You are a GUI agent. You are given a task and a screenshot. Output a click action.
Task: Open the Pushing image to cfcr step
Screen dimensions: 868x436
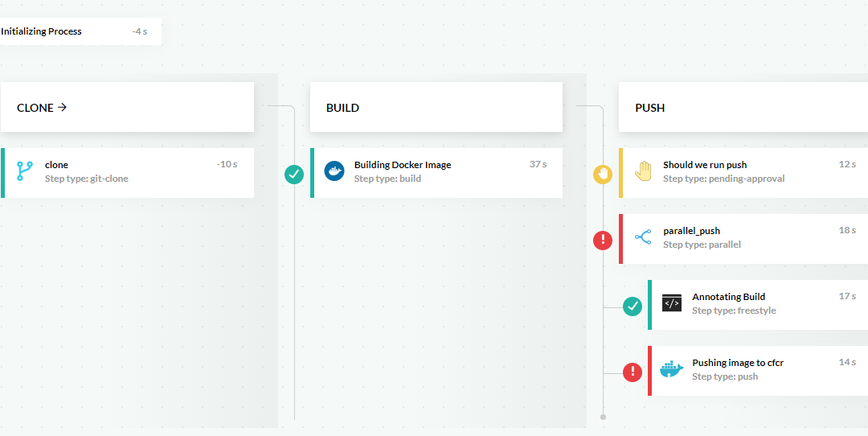click(759, 370)
